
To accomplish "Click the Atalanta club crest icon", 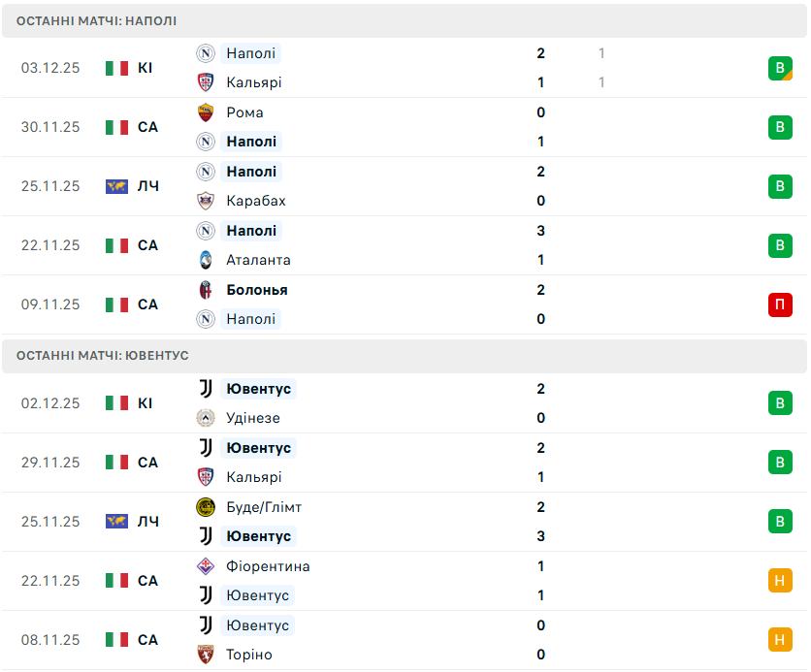I will 206,260.
